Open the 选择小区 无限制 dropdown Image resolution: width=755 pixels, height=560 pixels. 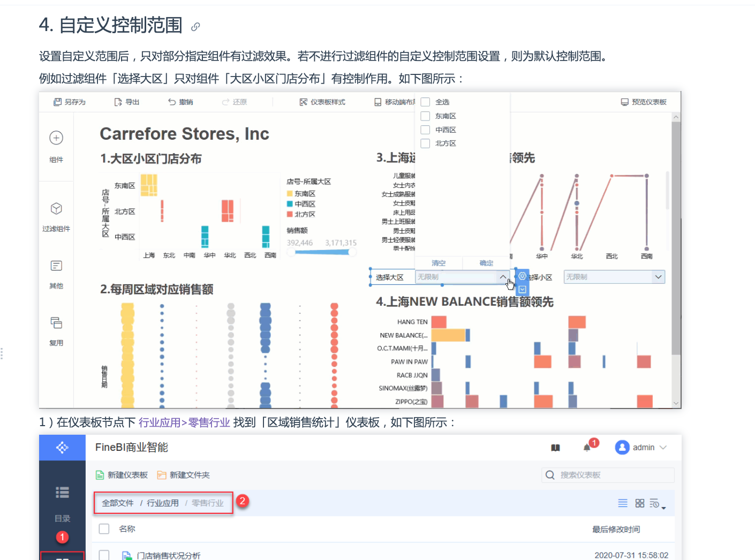(614, 277)
